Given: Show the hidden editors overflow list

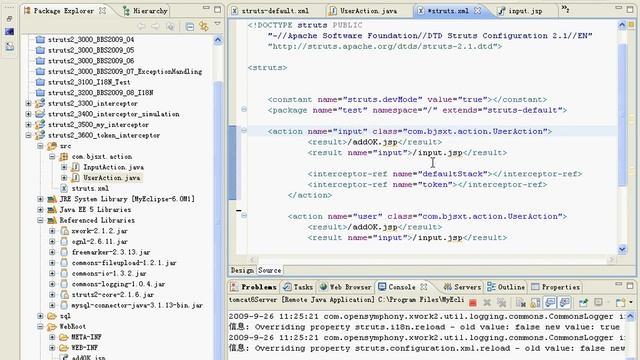Looking at the screenshot, I should [x=565, y=9].
